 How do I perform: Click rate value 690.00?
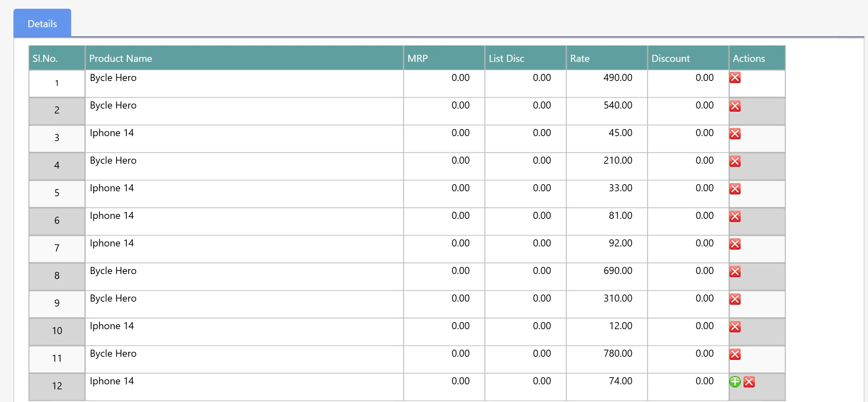tap(618, 270)
